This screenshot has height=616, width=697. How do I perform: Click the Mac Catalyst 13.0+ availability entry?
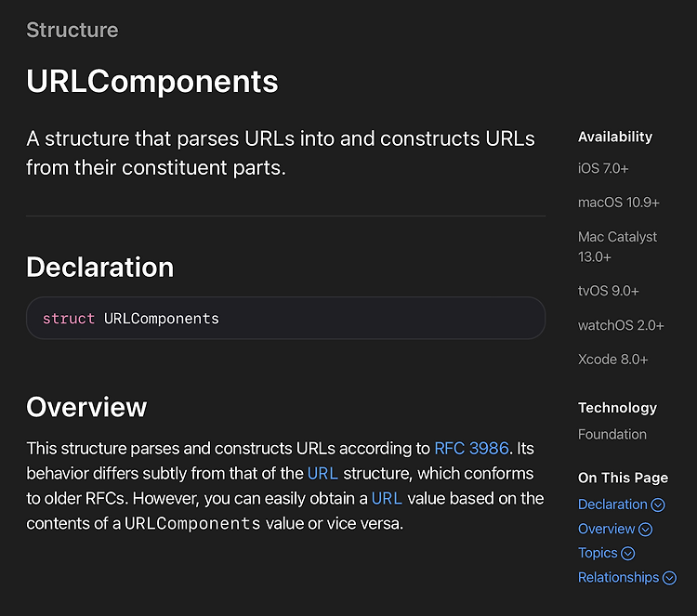(617, 246)
